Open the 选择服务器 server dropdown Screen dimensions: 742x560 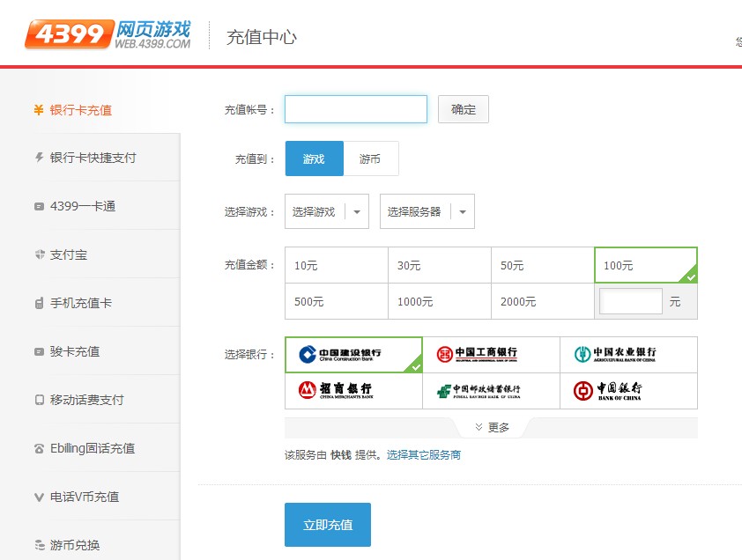pos(427,211)
